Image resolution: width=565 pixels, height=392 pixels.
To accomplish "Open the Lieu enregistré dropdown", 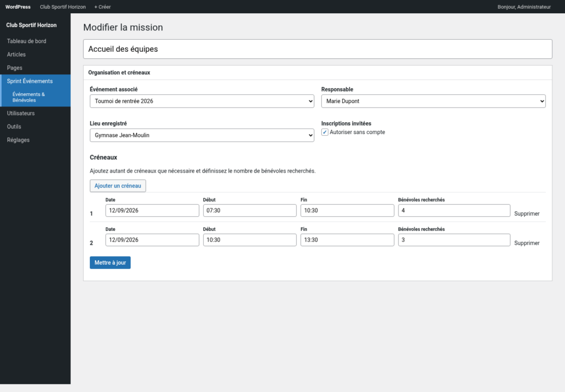I will pyautogui.click(x=202, y=135).
